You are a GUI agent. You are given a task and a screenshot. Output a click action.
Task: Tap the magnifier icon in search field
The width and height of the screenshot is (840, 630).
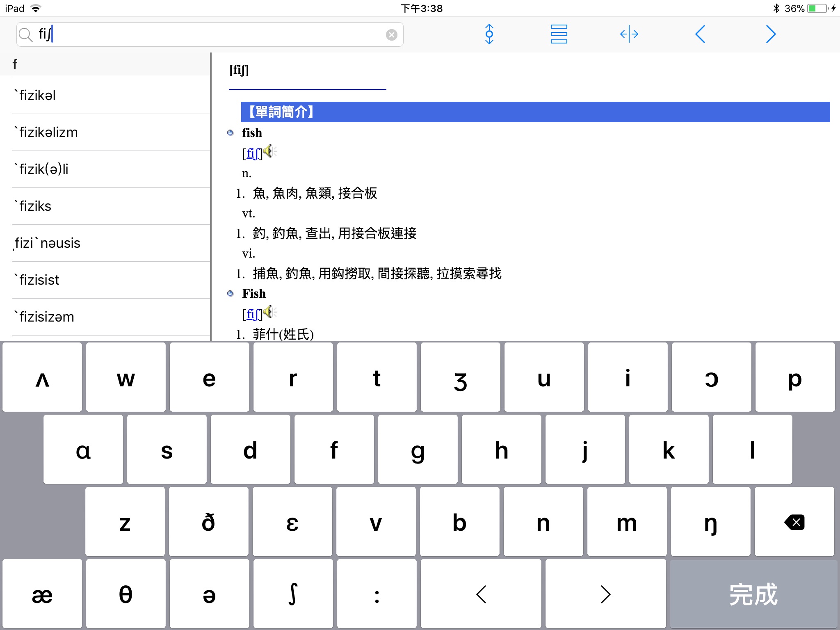[26, 35]
